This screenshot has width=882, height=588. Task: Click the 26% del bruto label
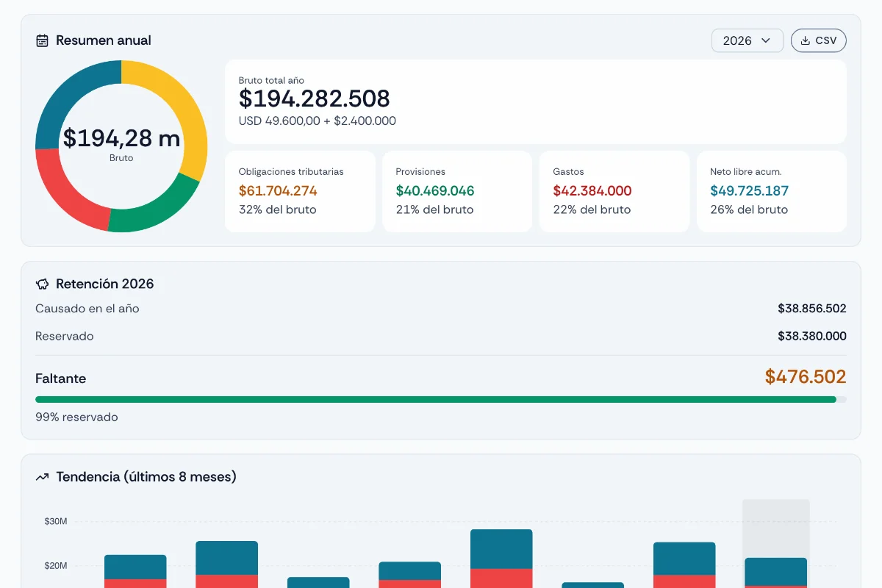click(x=749, y=209)
